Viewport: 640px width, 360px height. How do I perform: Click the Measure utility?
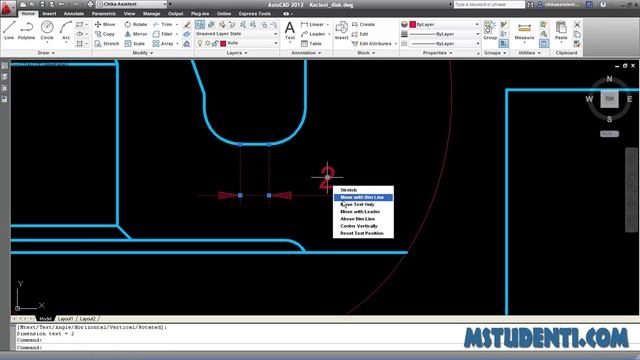[x=524, y=31]
